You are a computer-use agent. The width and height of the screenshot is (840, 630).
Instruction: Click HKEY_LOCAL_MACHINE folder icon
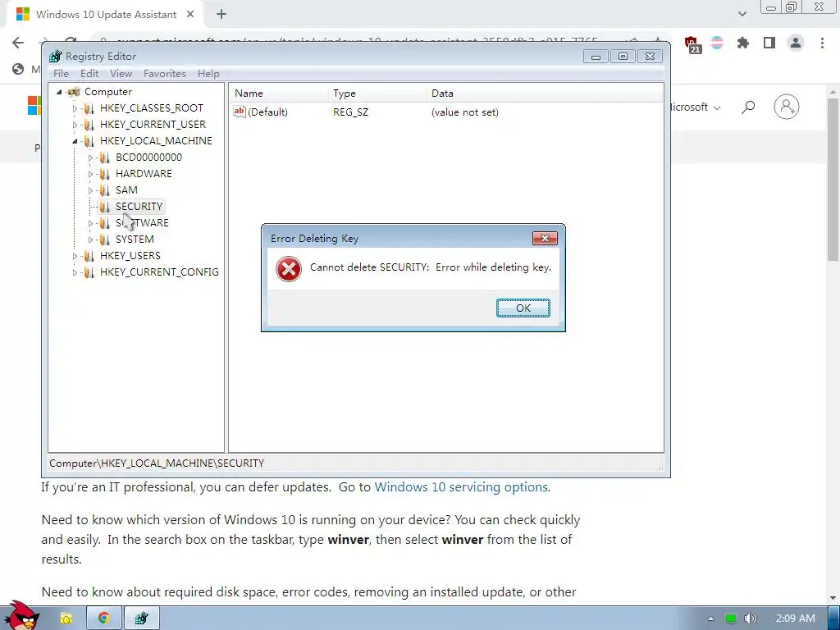click(x=89, y=141)
